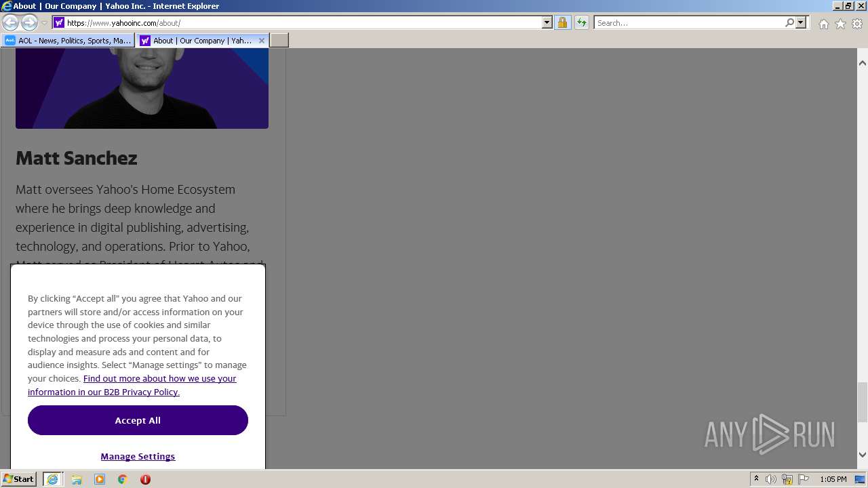The image size is (868, 488).
Task: Click the 1:05 PM clock
Action: [833, 479]
